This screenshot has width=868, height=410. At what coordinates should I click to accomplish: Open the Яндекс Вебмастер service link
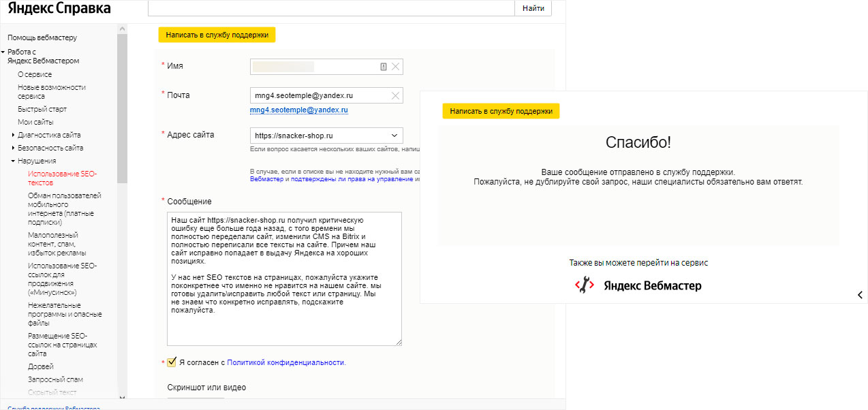point(652,286)
